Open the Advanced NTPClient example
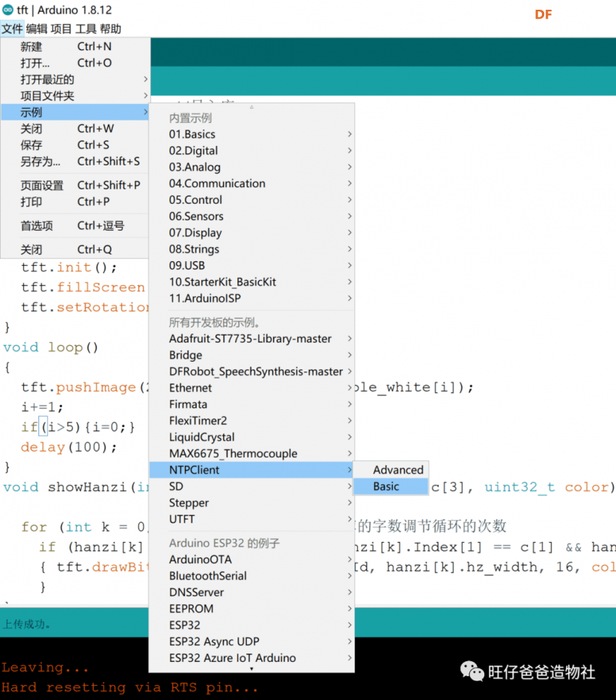 pos(391,469)
